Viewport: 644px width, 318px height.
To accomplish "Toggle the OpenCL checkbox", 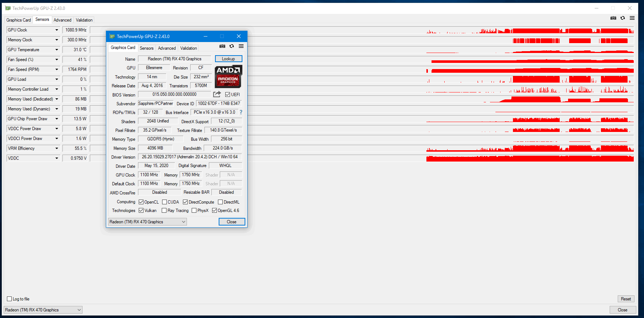I will click(141, 202).
